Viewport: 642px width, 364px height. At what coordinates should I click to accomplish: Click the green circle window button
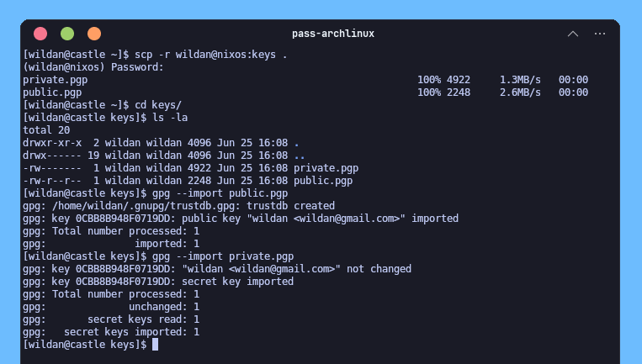point(67,34)
